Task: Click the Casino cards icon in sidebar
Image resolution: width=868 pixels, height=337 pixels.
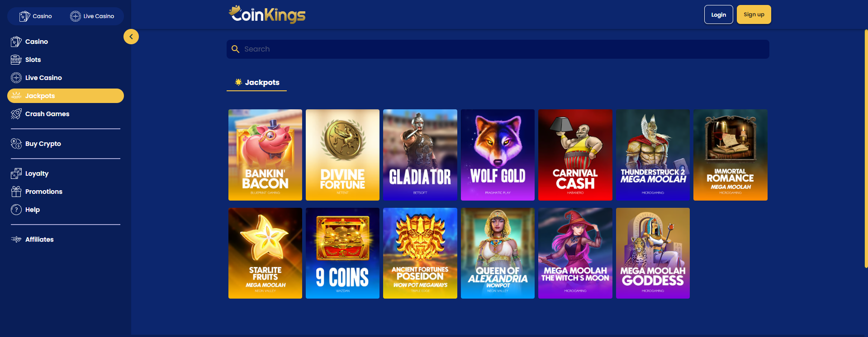Action: (x=16, y=42)
